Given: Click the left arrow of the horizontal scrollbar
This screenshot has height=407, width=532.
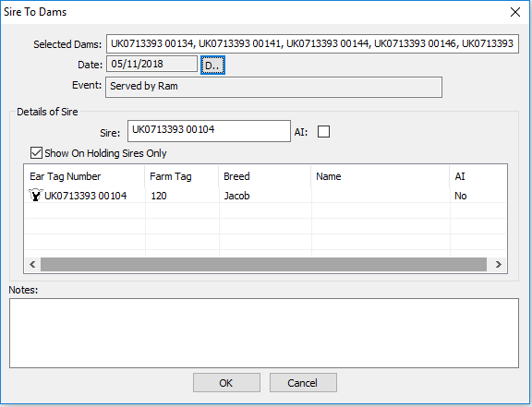Looking at the screenshot, I should (x=32, y=264).
